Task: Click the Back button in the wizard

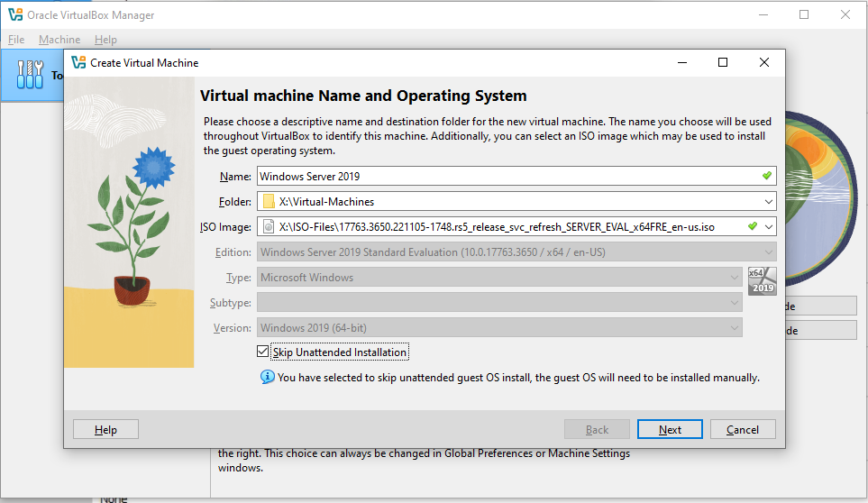Action: (x=597, y=429)
